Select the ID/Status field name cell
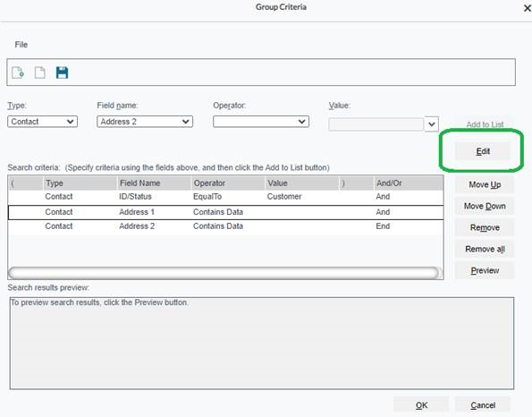Viewport: 532px width, 417px height. pyautogui.click(x=135, y=197)
